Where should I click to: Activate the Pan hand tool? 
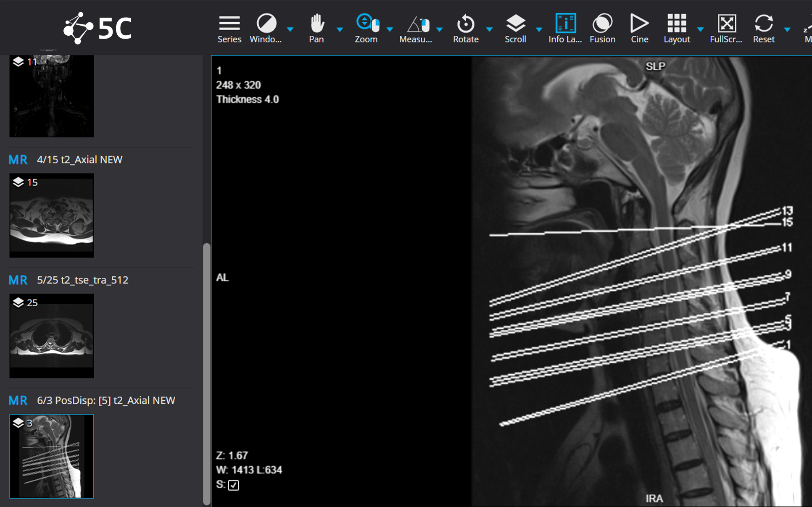pos(316,29)
